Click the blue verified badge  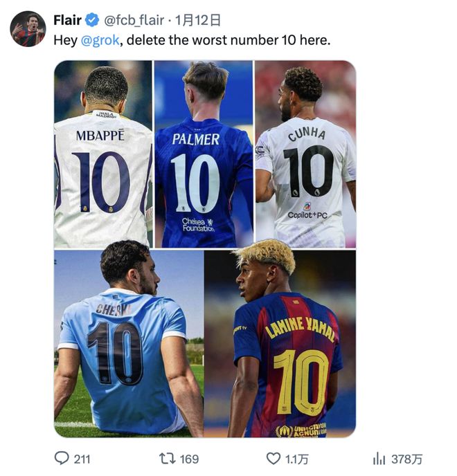(x=92, y=20)
